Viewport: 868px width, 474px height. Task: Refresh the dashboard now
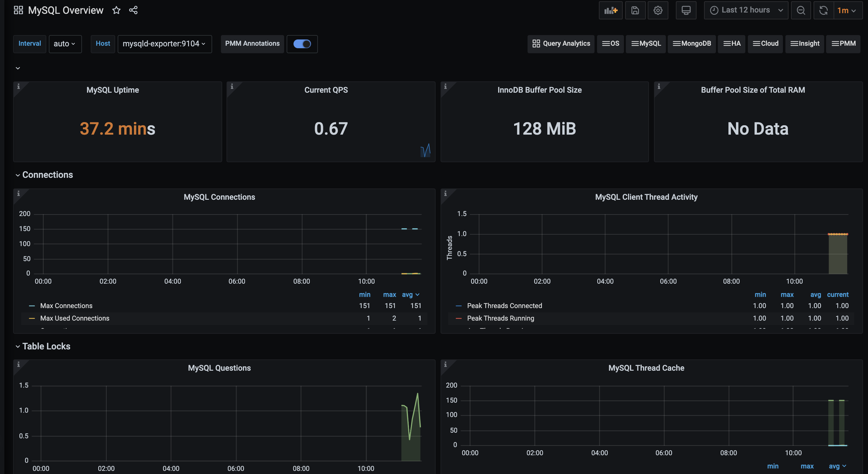(x=824, y=10)
